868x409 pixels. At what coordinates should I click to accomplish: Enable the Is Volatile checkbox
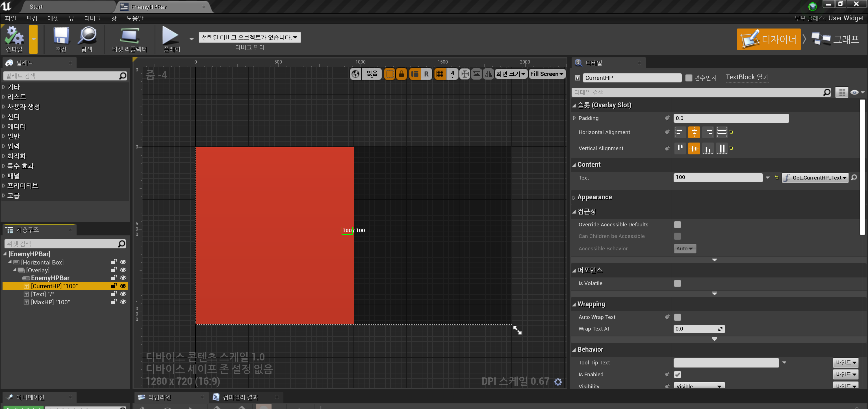[x=677, y=283]
